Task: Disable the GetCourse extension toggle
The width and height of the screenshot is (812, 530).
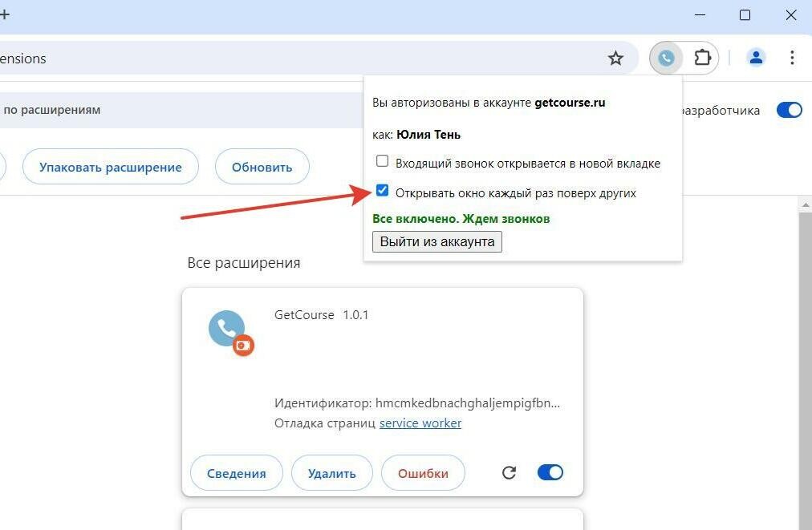Action: (550, 472)
